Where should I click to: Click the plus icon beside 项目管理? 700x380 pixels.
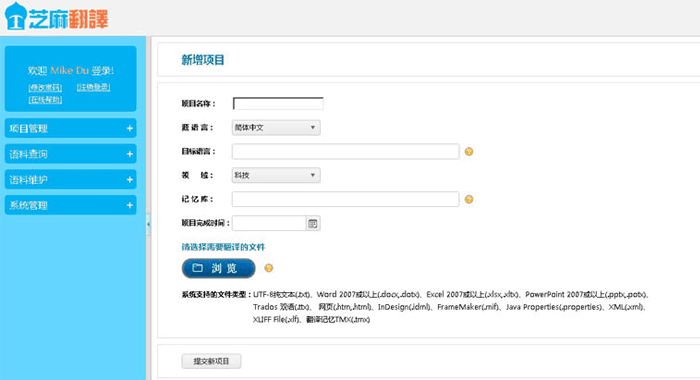point(129,129)
